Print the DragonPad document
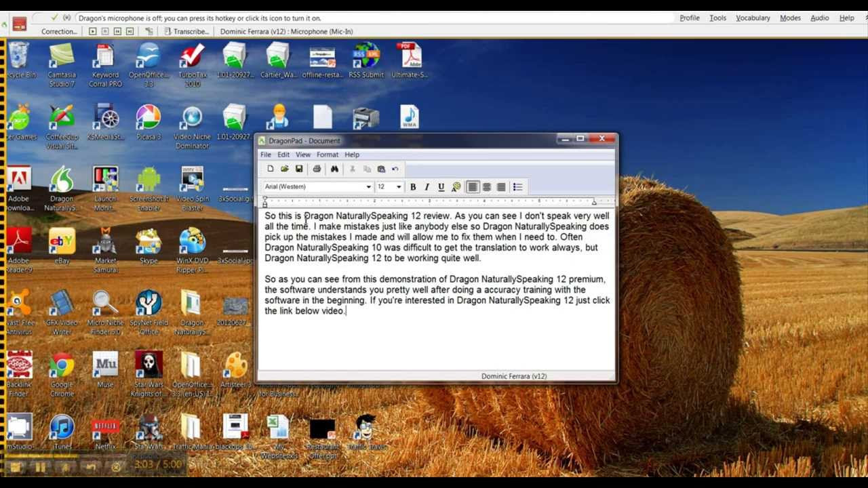This screenshot has width=868, height=488. coord(317,169)
